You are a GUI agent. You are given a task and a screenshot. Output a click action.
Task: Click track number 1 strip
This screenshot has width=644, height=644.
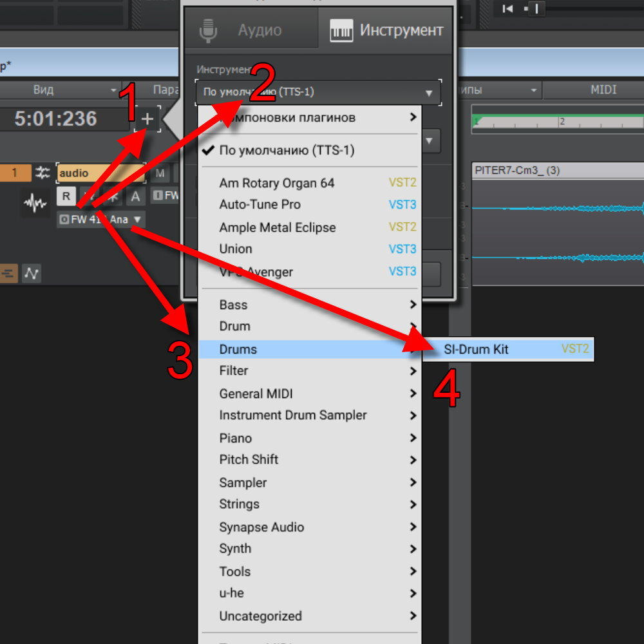pyautogui.click(x=15, y=173)
